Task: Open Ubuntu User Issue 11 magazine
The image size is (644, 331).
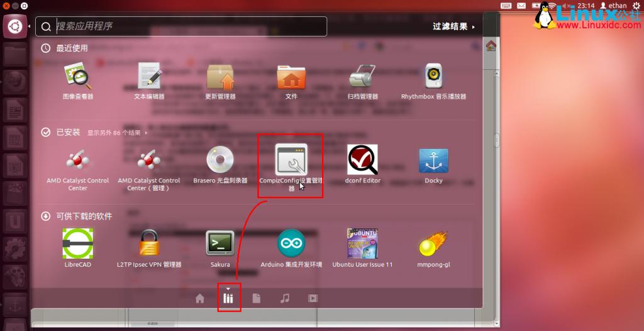Action: pyautogui.click(x=362, y=248)
